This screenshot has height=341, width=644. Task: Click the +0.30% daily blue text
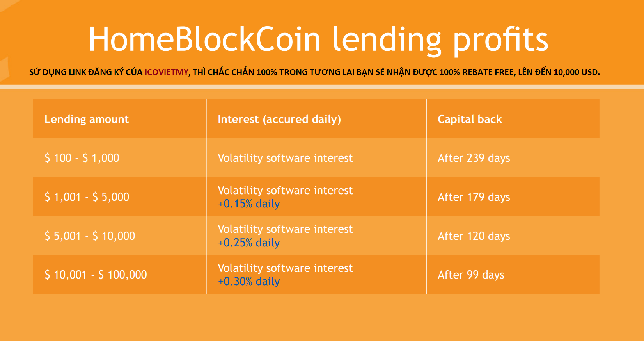pos(249,282)
